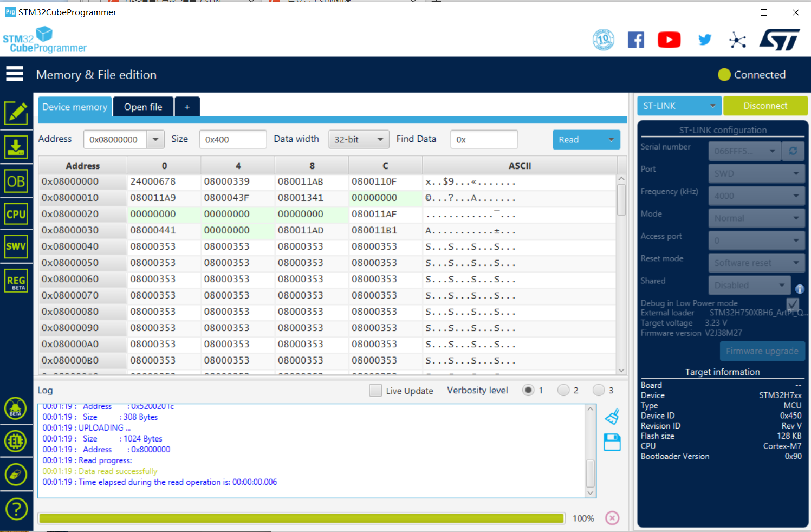Switch to the Device memory tab

coord(75,107)
